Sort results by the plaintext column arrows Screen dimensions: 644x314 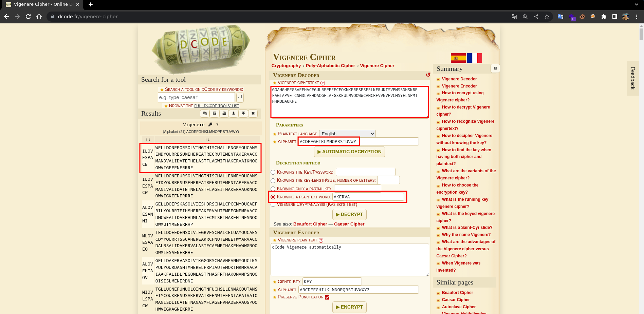(207, 140)
